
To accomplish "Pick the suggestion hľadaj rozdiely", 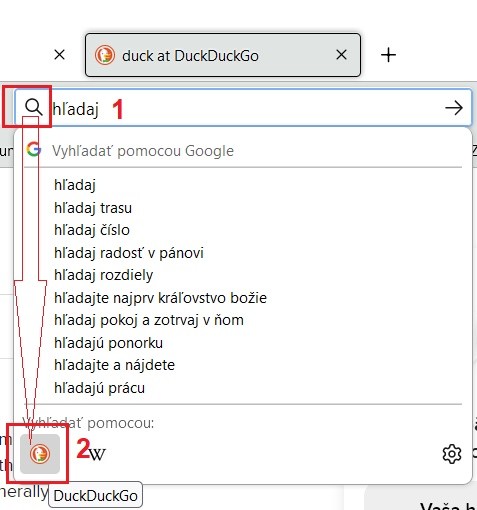I will pos(103,275).
